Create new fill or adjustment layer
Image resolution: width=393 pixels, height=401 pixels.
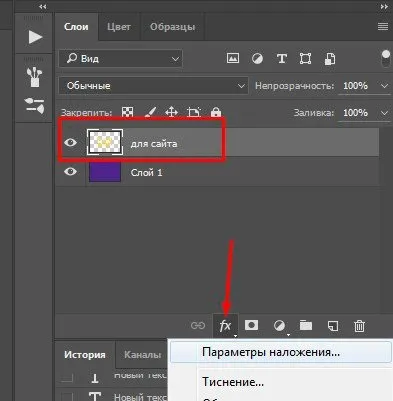279,326
